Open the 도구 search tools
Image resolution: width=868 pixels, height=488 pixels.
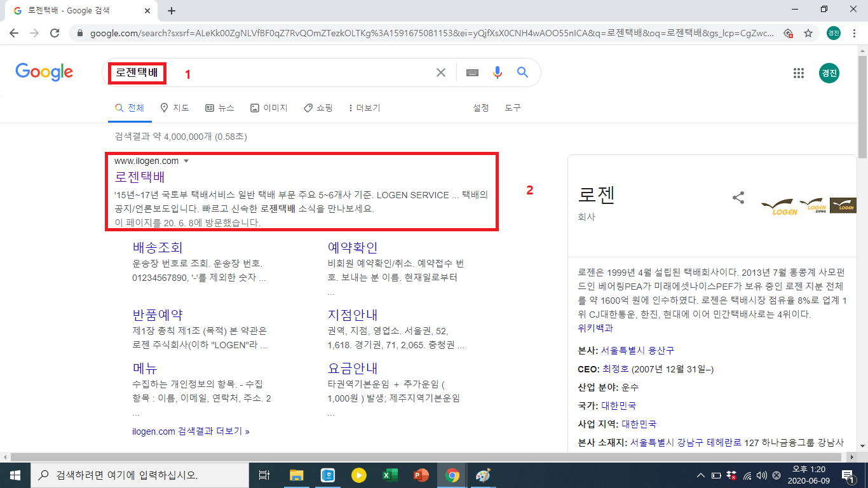pyautogui.click(x=513, y=108)
